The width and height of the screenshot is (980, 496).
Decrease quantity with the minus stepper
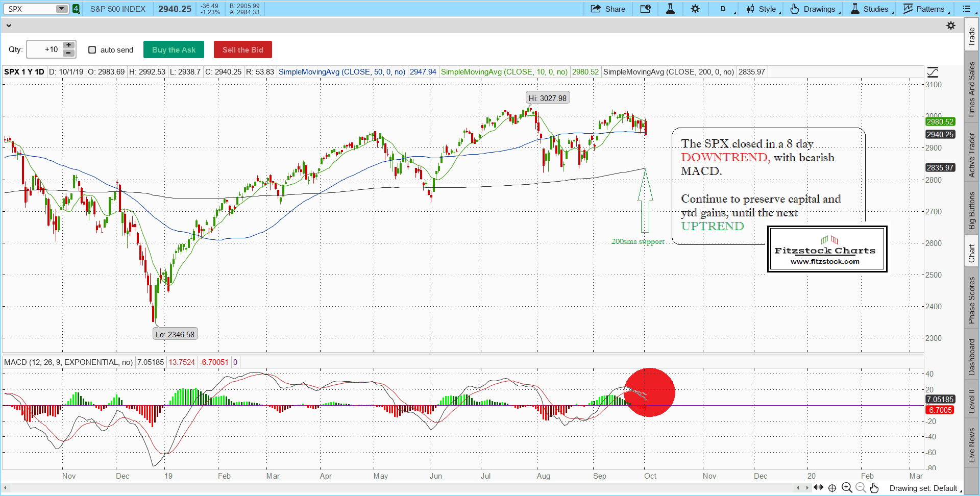(68, 53)
